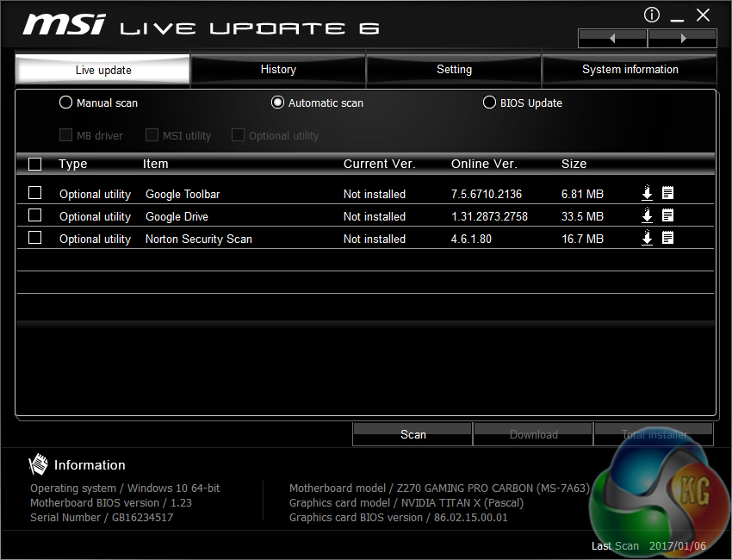
Task: Check the Optional utility filter checkbox
Action: point(238,135)
